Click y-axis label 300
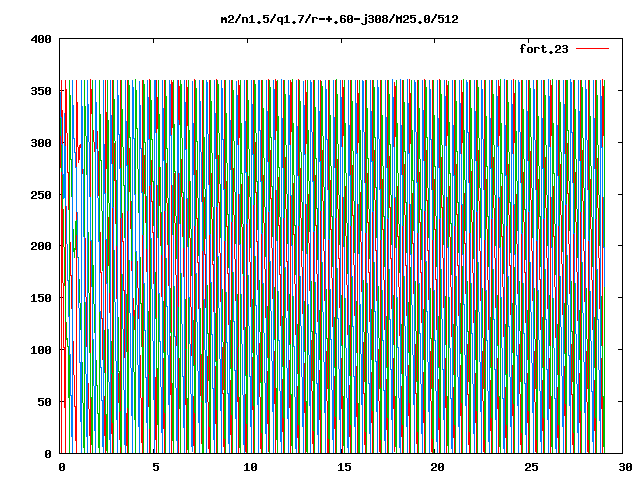This screenshot has width=640, height=480. coord(41,143)
